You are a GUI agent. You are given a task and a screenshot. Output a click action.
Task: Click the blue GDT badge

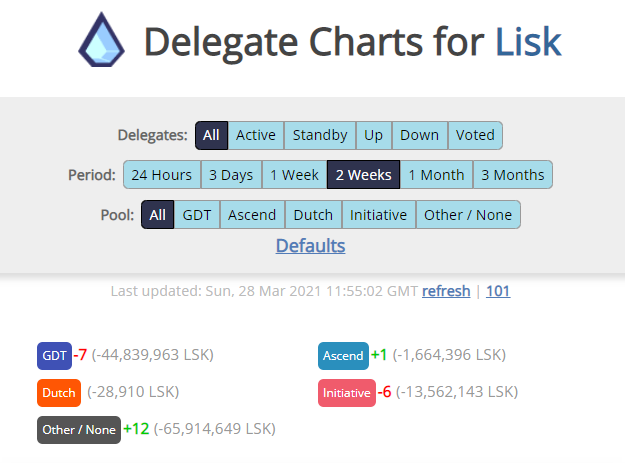(x=55, y=355)
